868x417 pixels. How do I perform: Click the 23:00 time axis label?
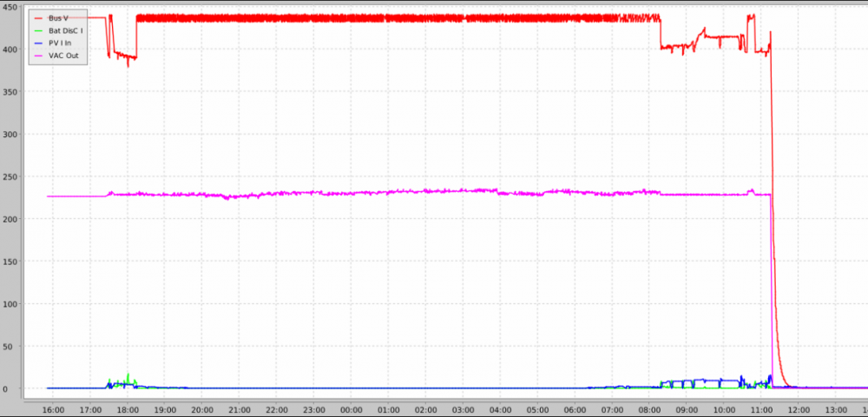(314, 410)
